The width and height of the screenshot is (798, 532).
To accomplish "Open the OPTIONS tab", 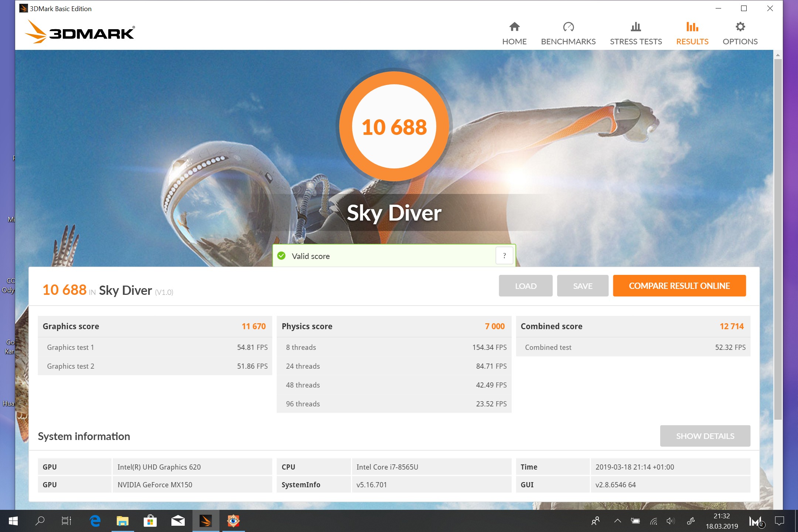I will tap(740, 33).
